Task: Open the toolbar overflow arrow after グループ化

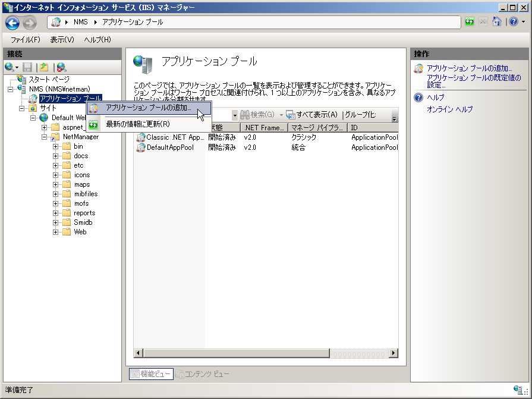Action: tap(394, 119)
